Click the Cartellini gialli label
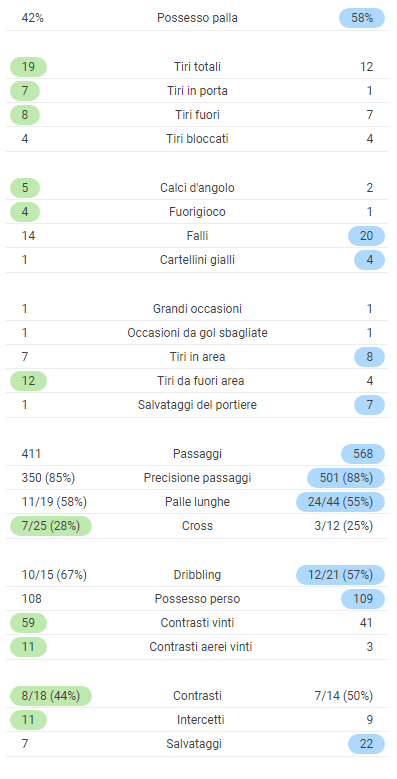 197,260
